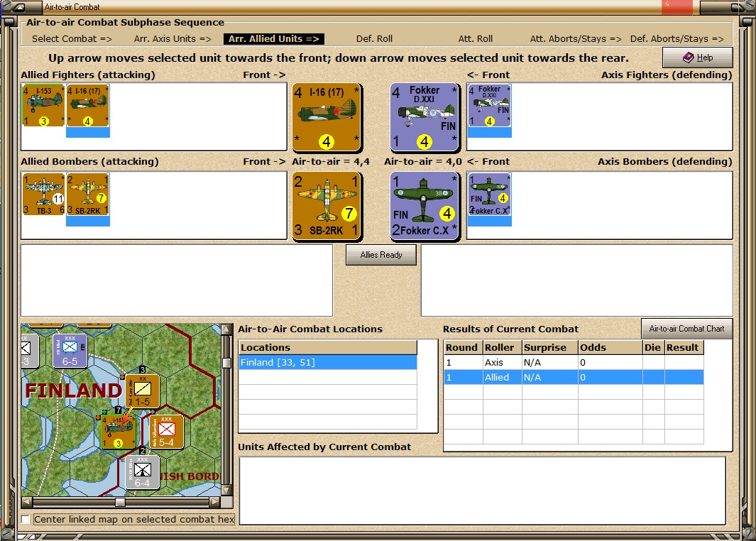Click the 5-4 Soviet infantry corps on map
This screenshot has height=541, width=756.
coord(166,432)
